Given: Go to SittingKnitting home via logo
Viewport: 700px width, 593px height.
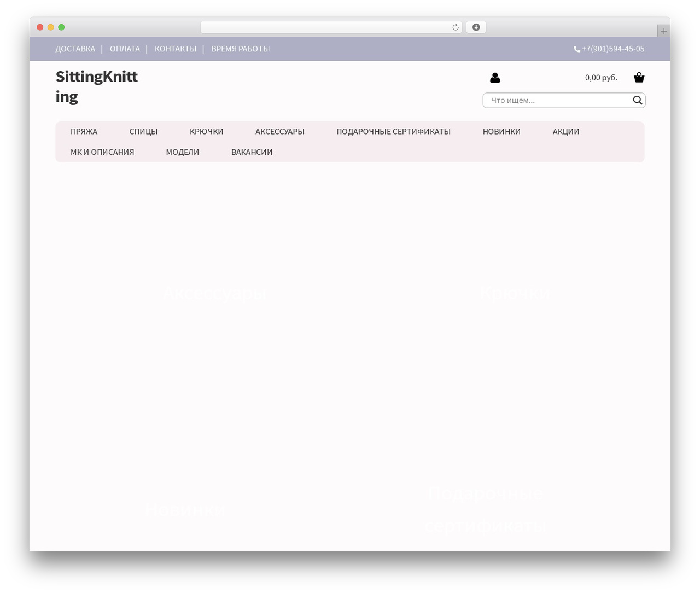Looking at the screenshot, I should [x=97, y=86].
